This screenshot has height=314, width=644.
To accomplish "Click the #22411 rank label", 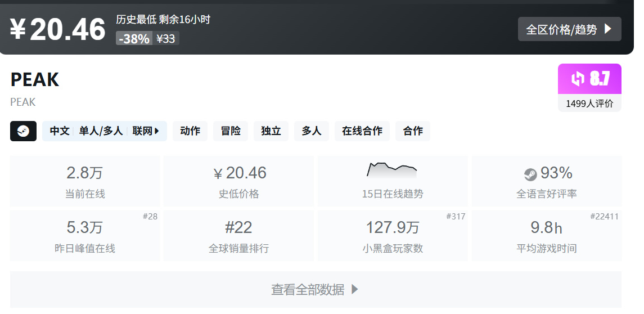I will (604, 217).
